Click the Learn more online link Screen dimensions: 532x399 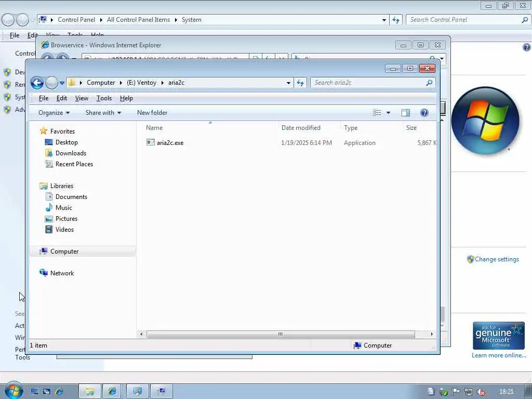pyautogui.click(x=498, y=355)
